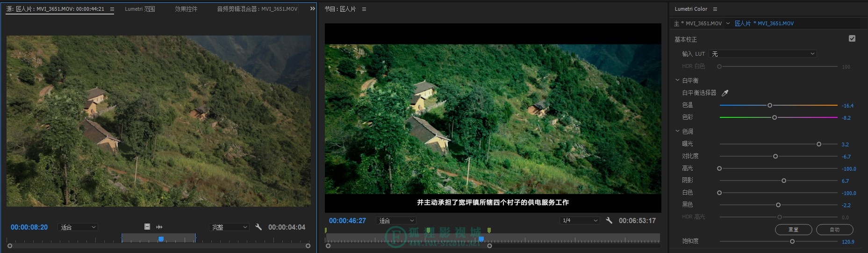868x253 pixels.
Task: Click Source duration text 00:00:04:04
Action: pyautogui.click(x=287, y=227)
